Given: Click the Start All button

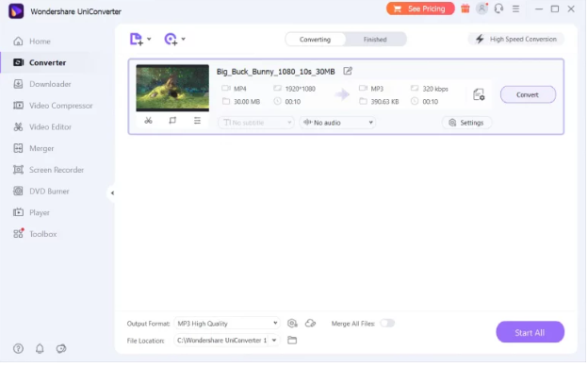Looking at the screenshot, I should (530, 332).
